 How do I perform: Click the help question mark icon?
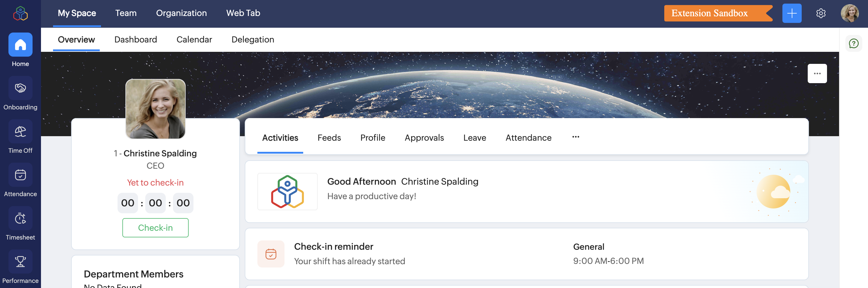[x=854, y=43]
